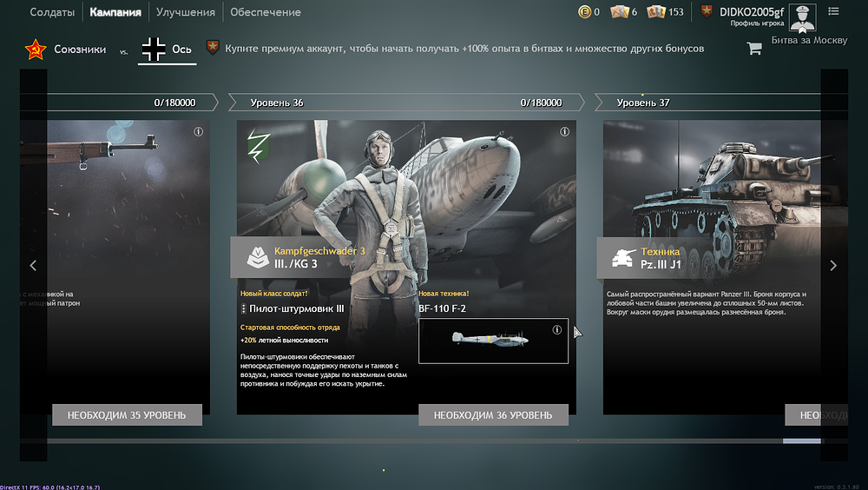Select the Ось faction with cross emblem
The height and width of the screenshot is (490, 868).
pyautogui.click(x=168, y=50)
